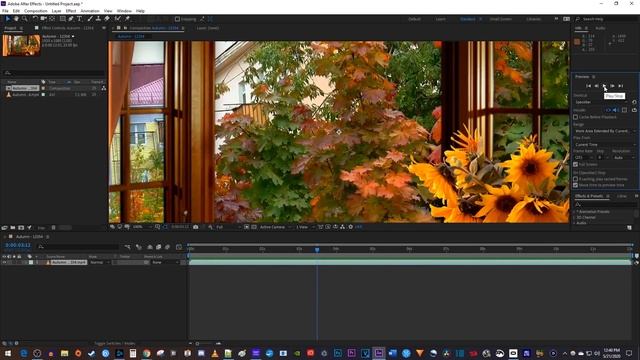Step to next frame in Preview panel

(x=612, y=86)
